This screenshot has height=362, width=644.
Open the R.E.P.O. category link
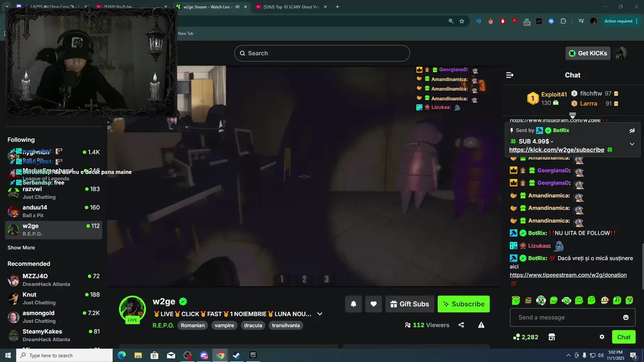click(x=164, y=325)
